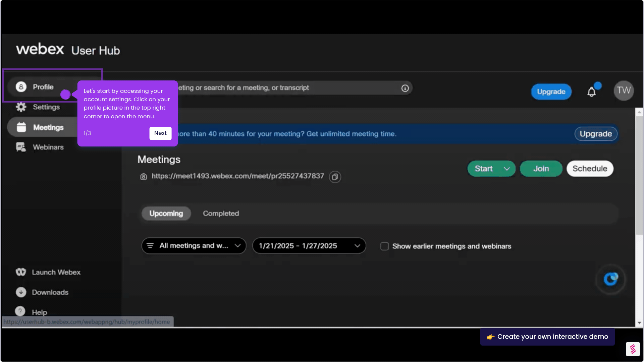Click the Storylane logo icon
Screen dimensions: 644x362
pos(633,349)
